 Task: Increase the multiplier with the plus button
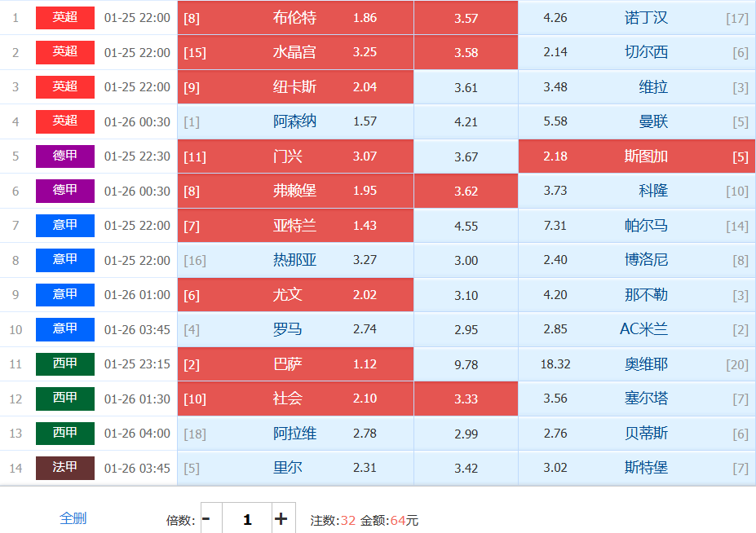pyautogui.click(x=281, y=519)
